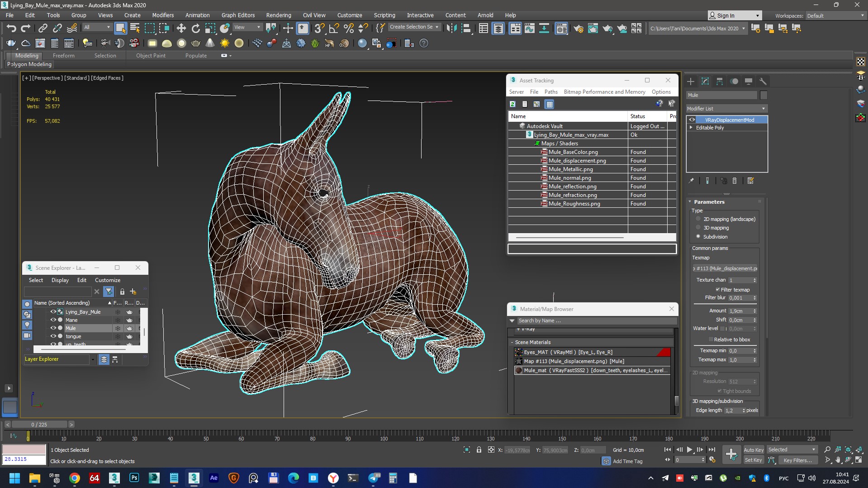Open Create Selection Set dropdown
868x488 pixels.
414,27
